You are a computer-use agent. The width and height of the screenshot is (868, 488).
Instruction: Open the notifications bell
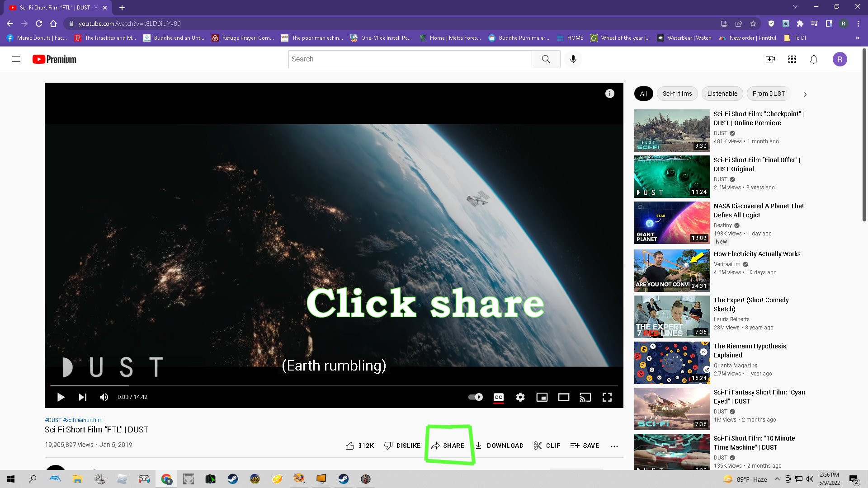coord(814,59)
